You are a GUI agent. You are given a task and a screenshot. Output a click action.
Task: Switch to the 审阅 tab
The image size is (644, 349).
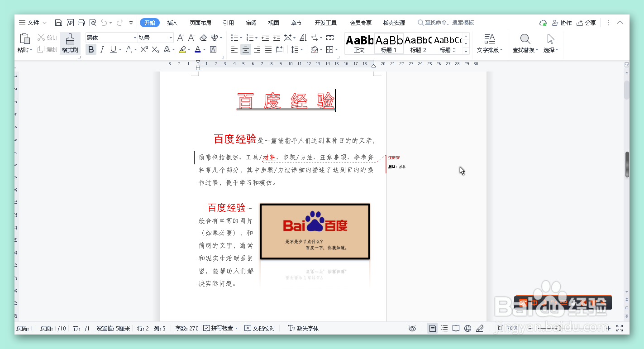251,23
